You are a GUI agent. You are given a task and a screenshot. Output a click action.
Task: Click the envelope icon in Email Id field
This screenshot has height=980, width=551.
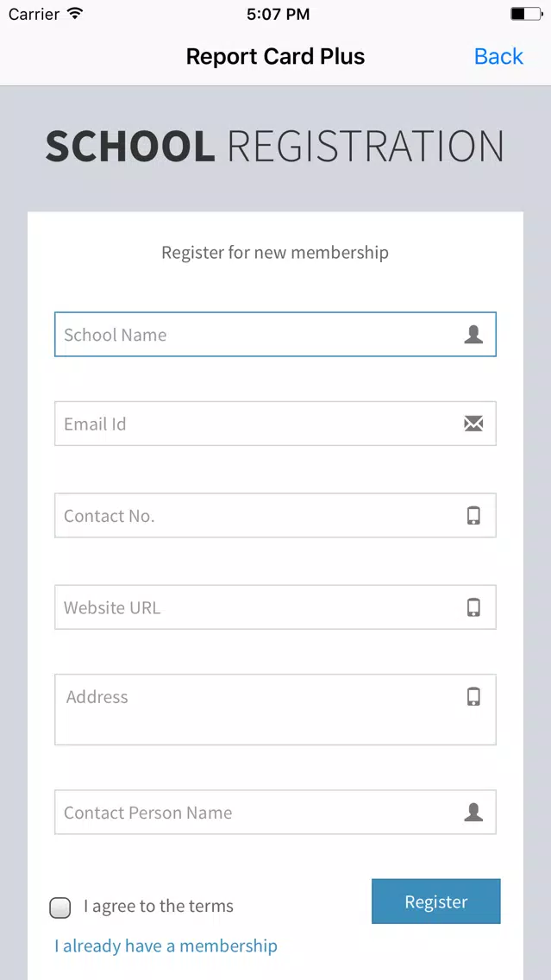(473, 424)
